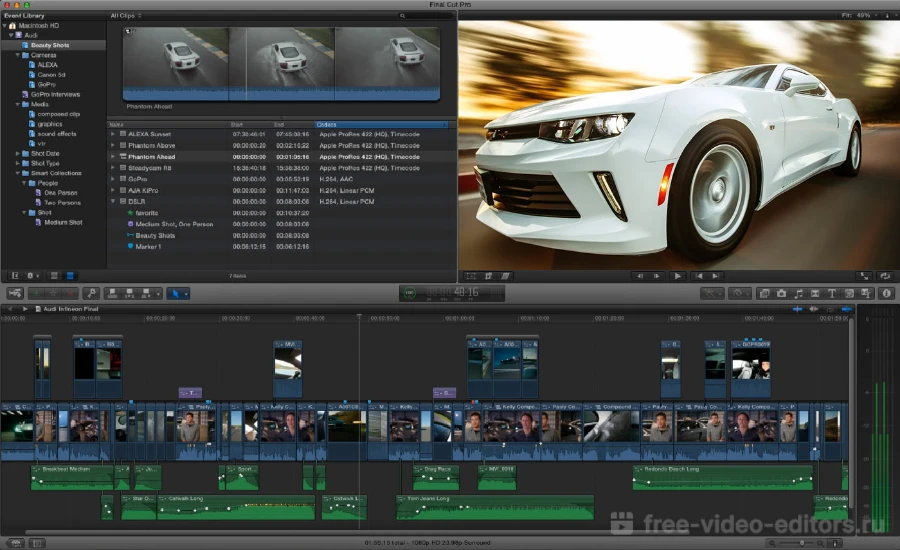Jump to next edit in viewer
This screenshot has height=550, width=900.
pos(716,276)
